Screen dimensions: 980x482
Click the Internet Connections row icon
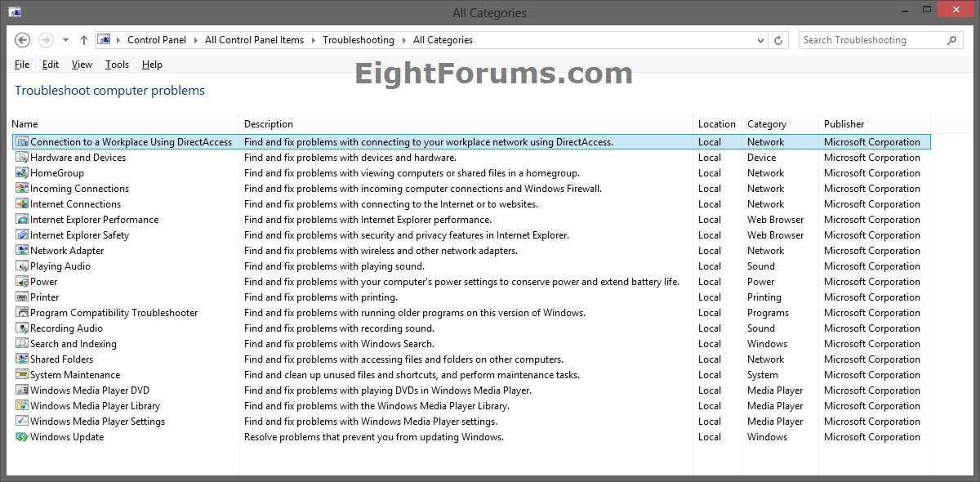tap(22, 204)
